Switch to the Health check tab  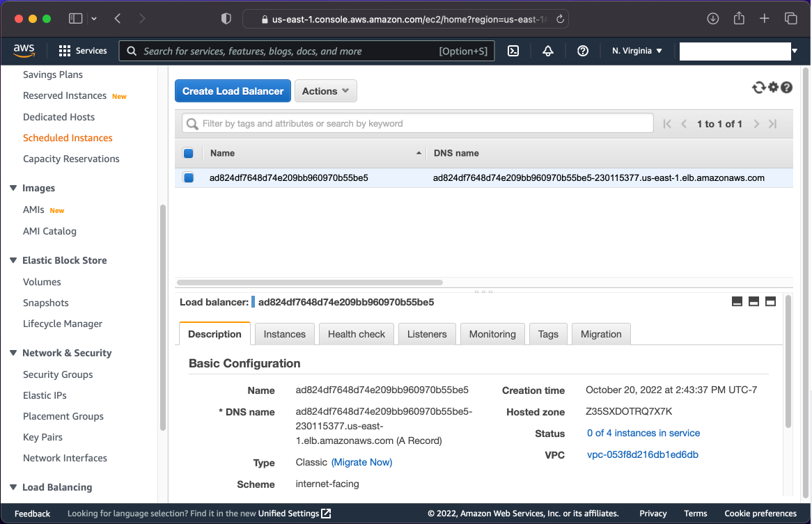356,334
